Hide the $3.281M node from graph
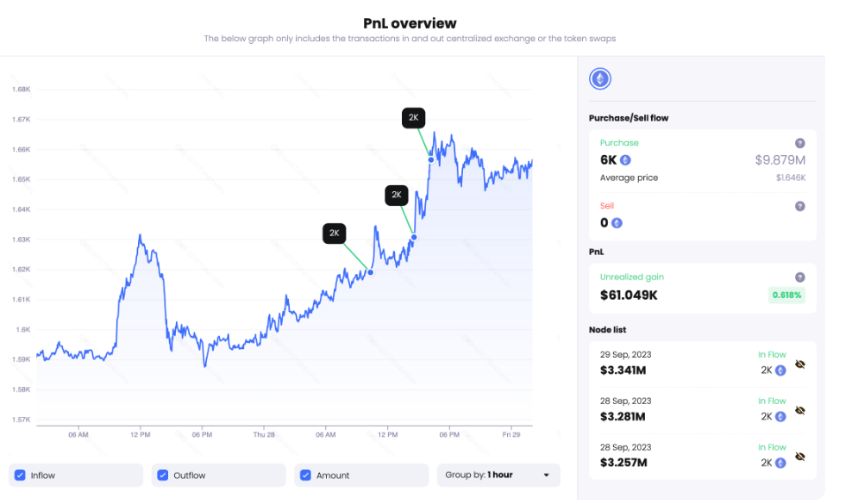 click(x=800, y=411)
